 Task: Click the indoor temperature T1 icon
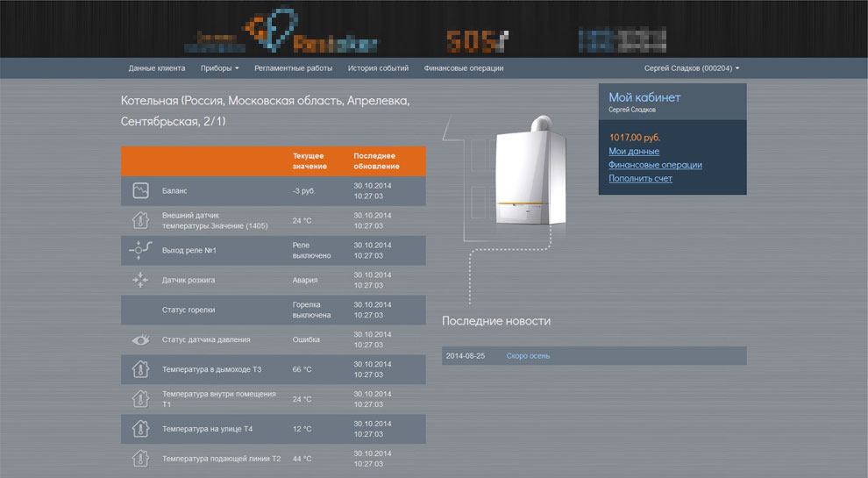(x=140, y=399)
